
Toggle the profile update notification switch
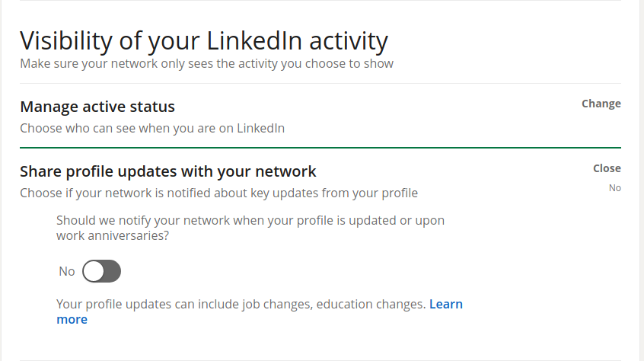click(x=101, y=271)
